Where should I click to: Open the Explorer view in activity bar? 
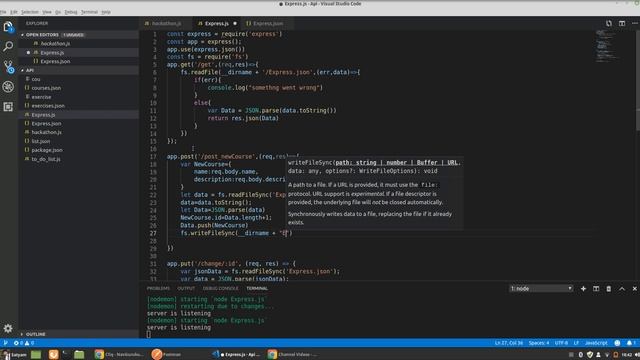coord(8,27)
